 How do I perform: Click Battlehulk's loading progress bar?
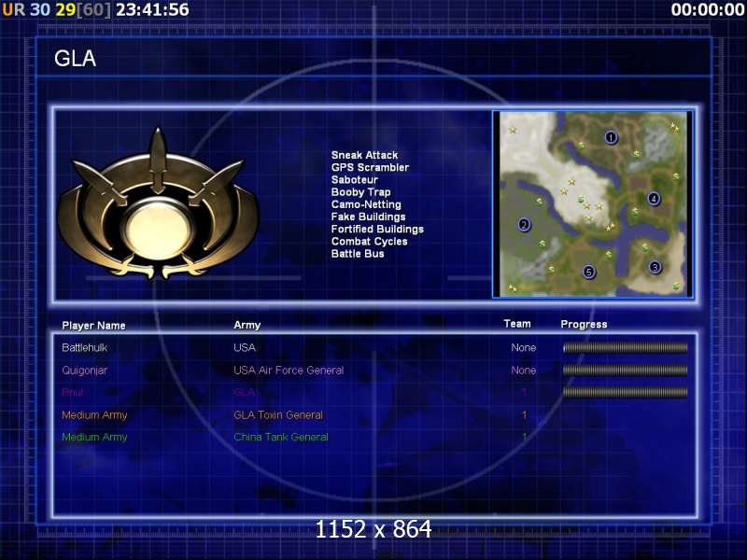[x=625, y=347]
